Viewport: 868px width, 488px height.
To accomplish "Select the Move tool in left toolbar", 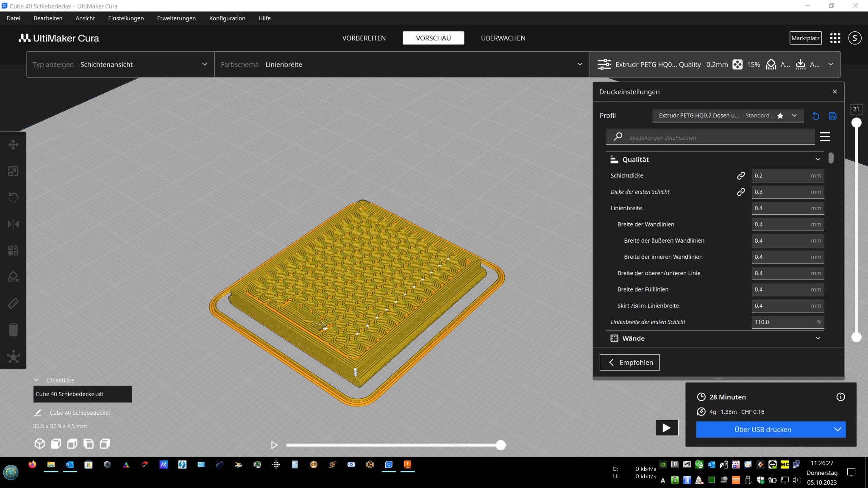I will pos(13,145).
